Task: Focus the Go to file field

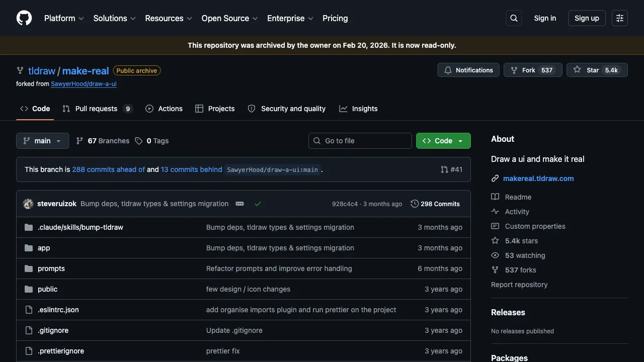Action: 360,141
